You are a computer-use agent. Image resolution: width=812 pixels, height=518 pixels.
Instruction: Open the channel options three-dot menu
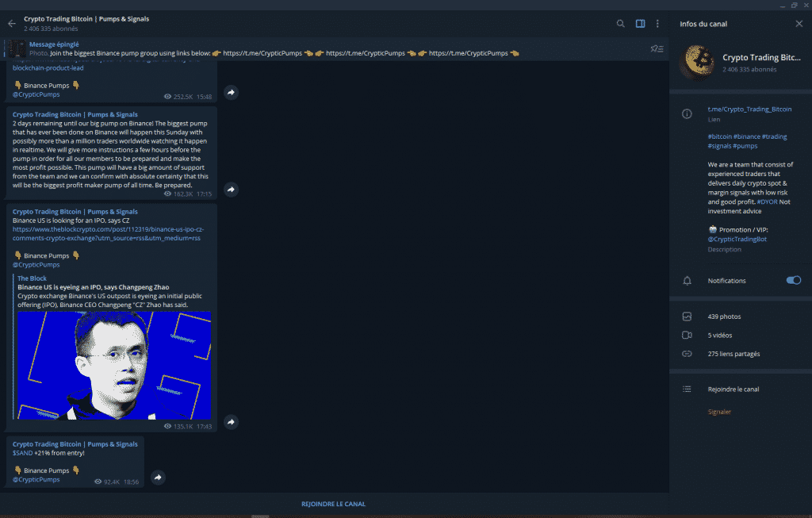click(656, 23)
